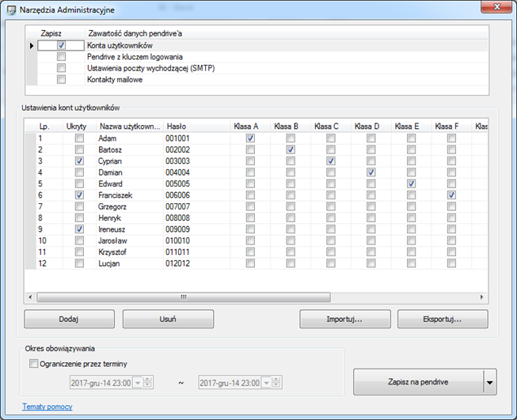
Task: Uncheck Klasa A for Adam
Action: 250,138
